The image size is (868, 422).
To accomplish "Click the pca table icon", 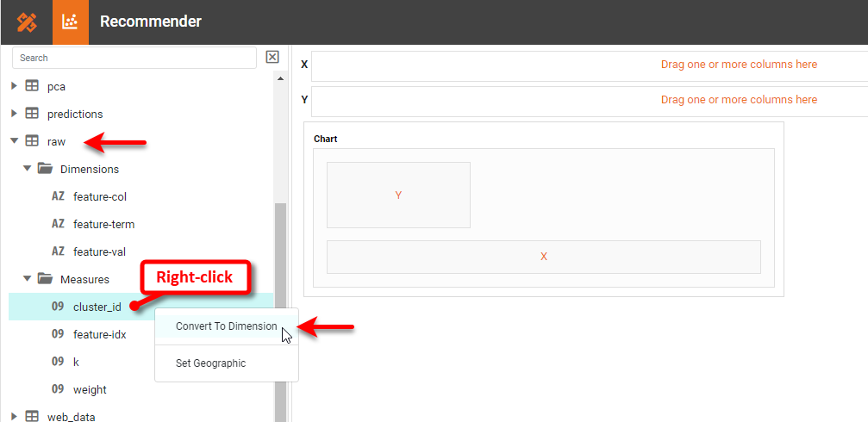I will pos(32,86).
